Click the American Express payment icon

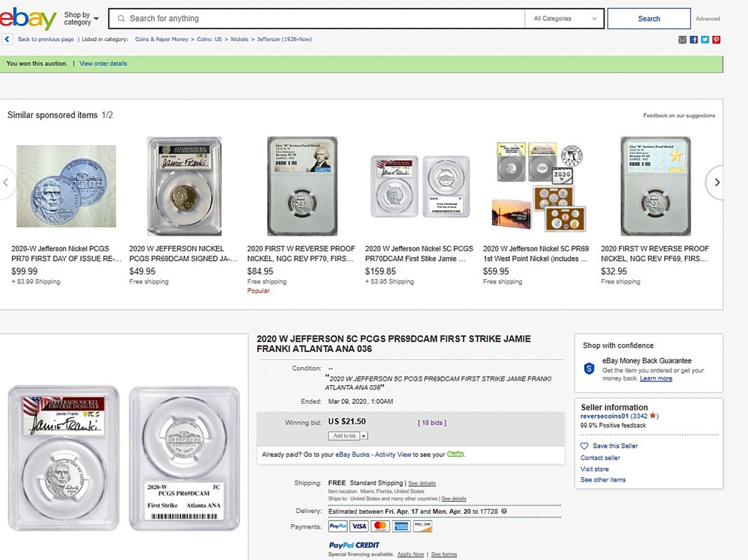pyautogui.click(x=401, y=526)
